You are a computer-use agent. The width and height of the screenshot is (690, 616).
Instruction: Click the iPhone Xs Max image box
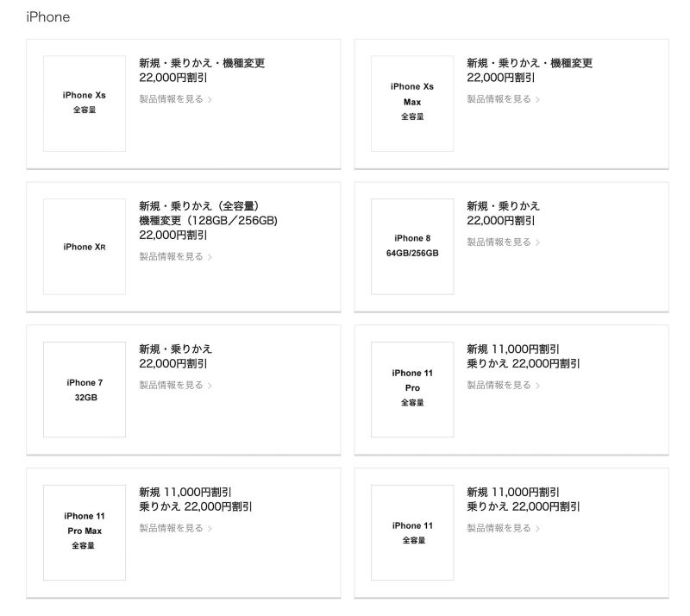tap(411, 102)
